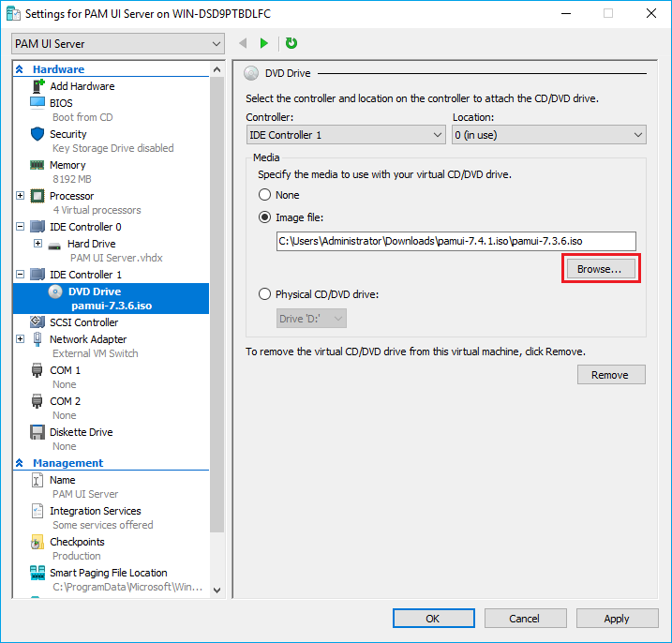The image size is (672, 643).
Task: Click the IDE Controller 0 icon
Action: (x=37, y=227)
